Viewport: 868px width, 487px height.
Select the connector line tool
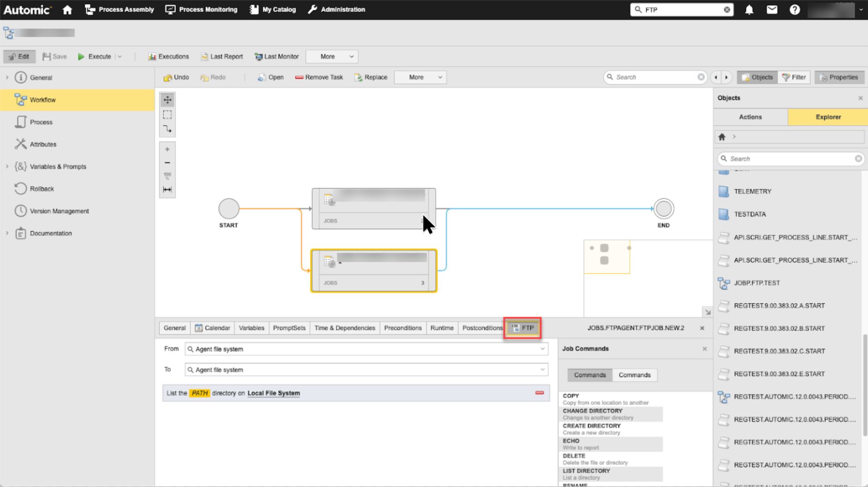(x=168, y=129)
